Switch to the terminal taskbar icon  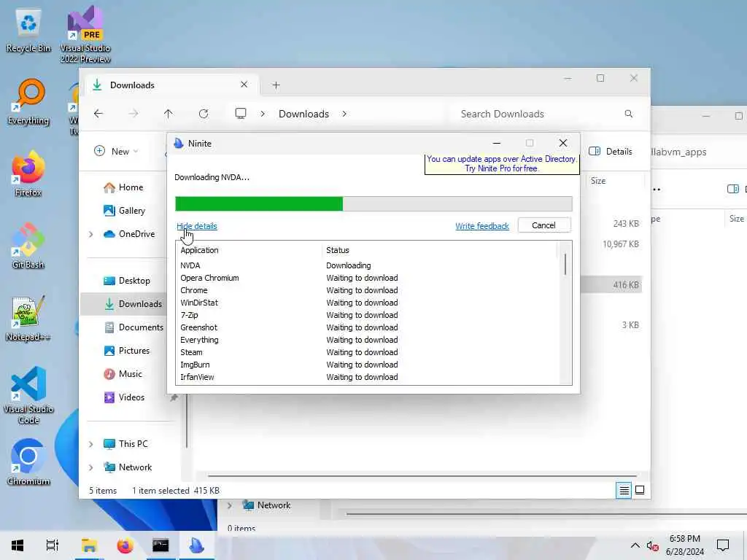[x=160, y=545]
